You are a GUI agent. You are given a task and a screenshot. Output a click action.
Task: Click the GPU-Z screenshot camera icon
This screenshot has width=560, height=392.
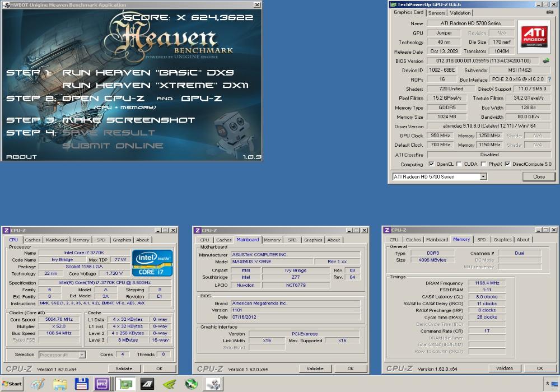coord(550,12)
